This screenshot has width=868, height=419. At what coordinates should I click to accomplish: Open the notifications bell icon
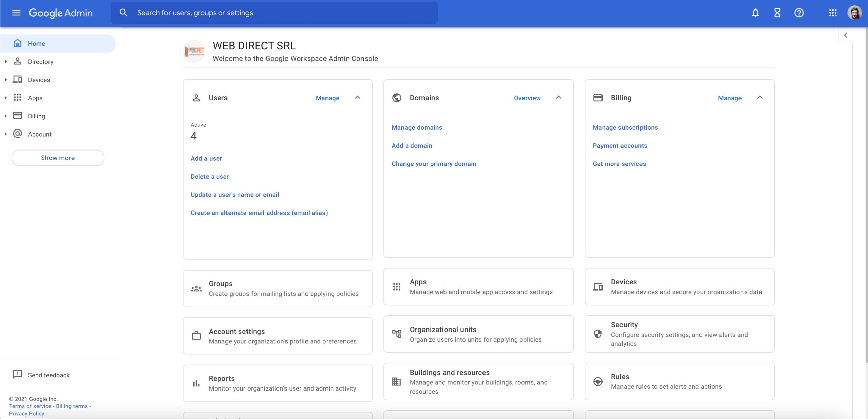[x=755, y=13]
